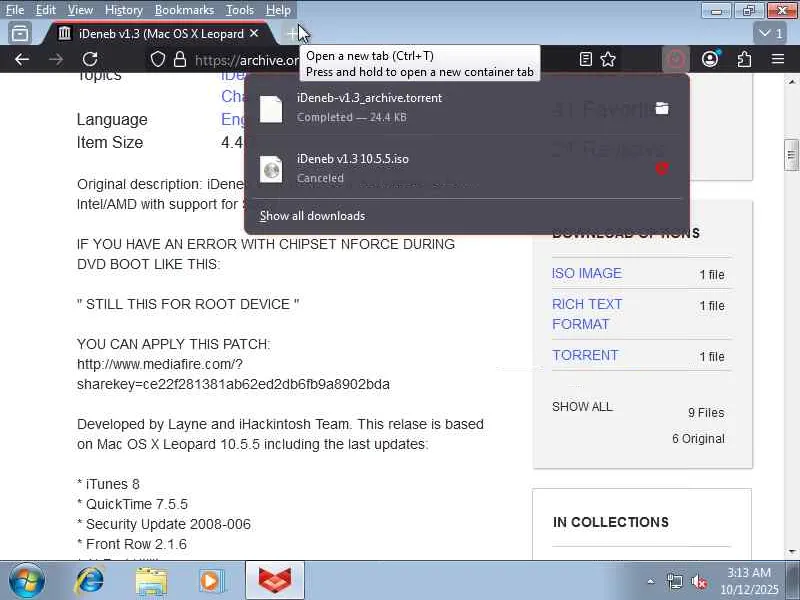Click Show all downloads

click(x=312, y=216)
